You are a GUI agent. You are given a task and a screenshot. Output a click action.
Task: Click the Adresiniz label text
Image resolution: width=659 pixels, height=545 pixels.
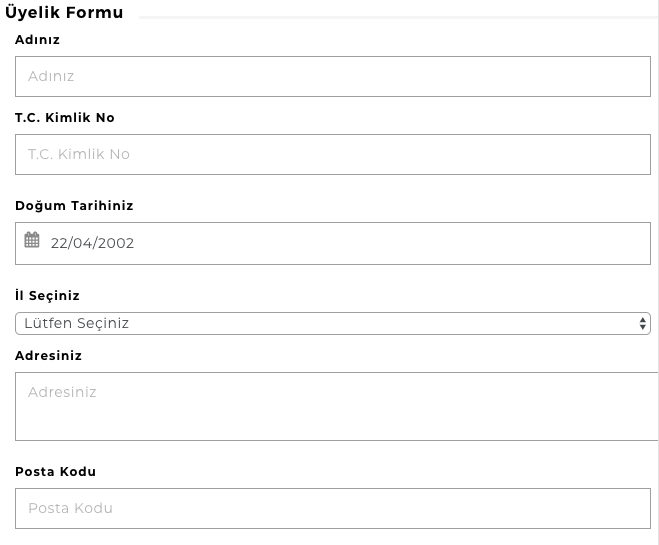48,356
